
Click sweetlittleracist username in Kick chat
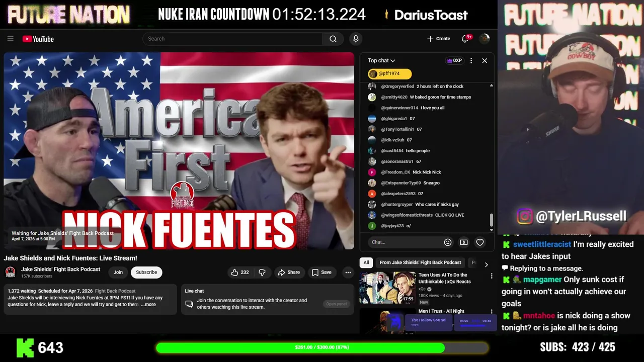point(542,244)
